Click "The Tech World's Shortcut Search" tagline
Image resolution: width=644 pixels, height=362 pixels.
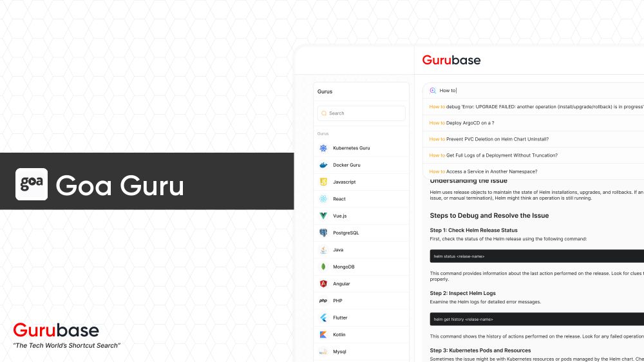66,345
